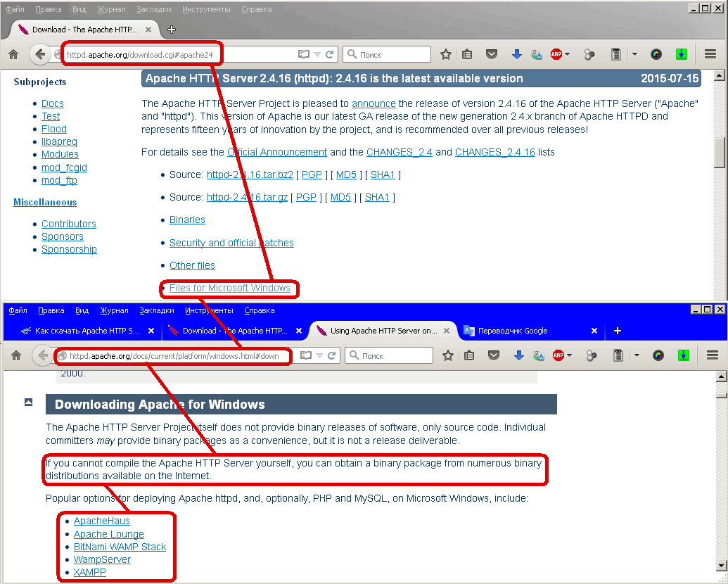Show bookmarks list icon in lower toolbar

point(469,355)
